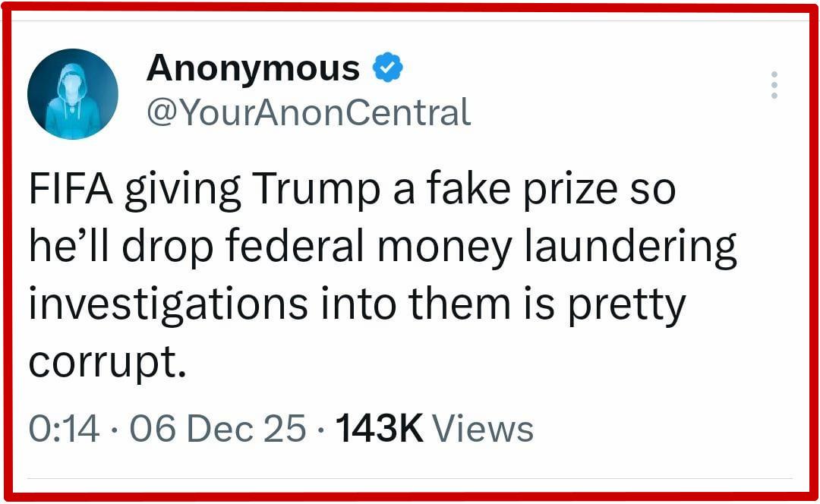The image size is (820, 504).
Task: Click the word "giving" in the tweet
Action: (x=182, y=191)
